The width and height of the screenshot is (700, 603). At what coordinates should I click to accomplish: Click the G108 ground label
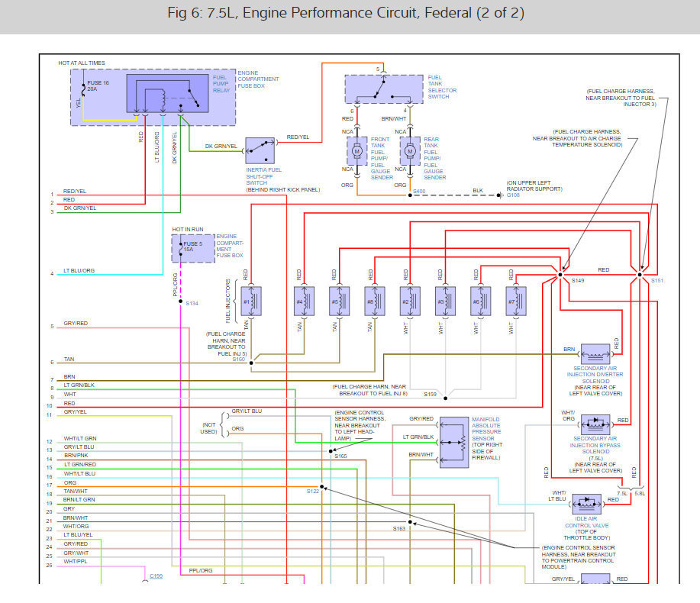click(x=513, y=195)
